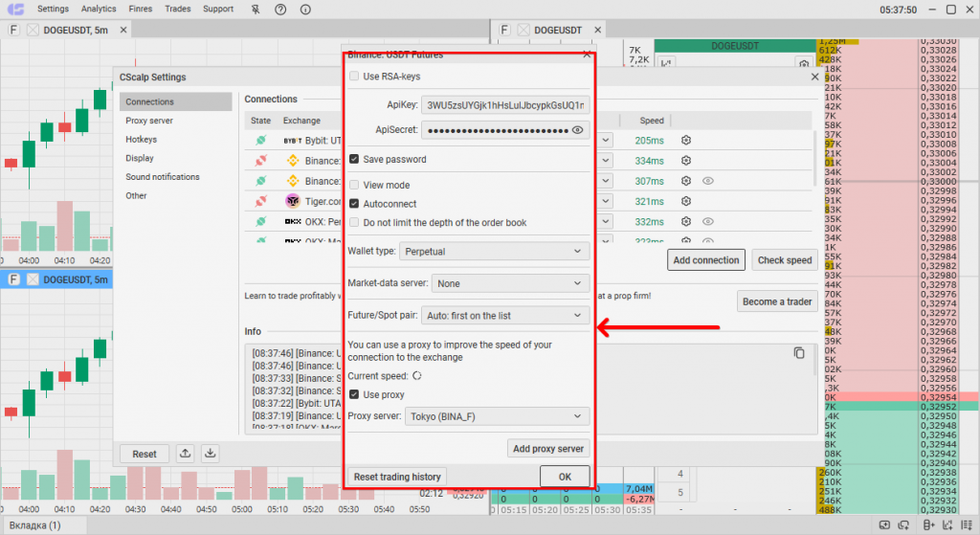Click the Check speed button

click(785, 260)
